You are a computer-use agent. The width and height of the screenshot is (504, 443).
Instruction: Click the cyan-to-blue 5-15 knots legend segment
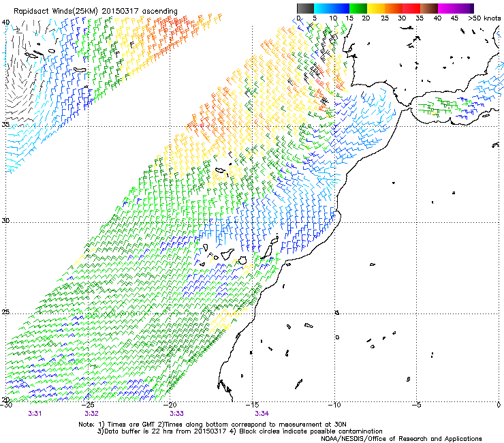[x=332, y=8]
